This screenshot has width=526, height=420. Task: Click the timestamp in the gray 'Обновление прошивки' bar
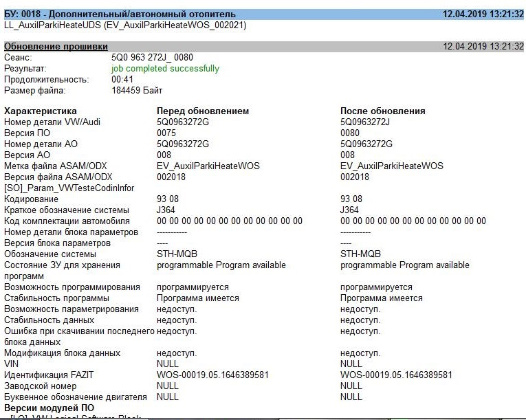pyautogui.click(x=483, y=46)
